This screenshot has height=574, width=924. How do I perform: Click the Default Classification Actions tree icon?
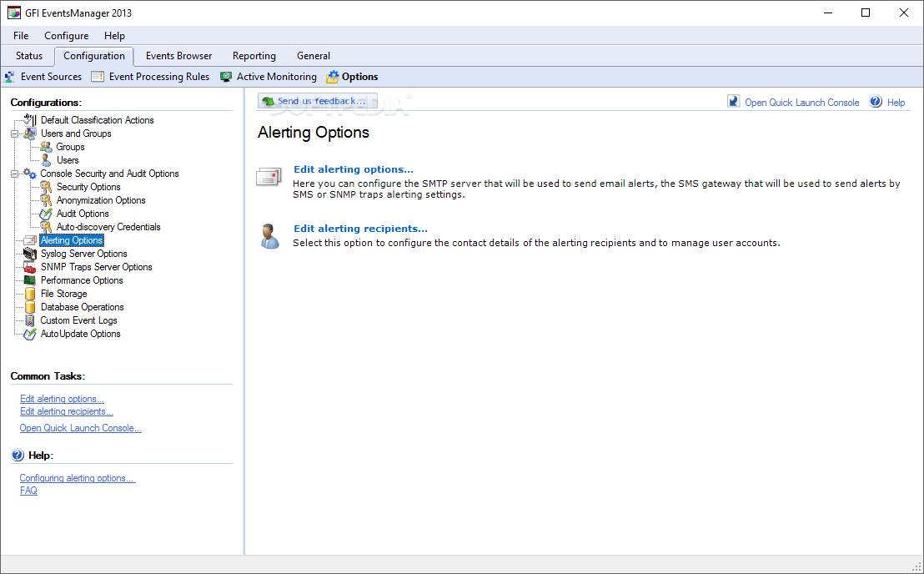click(x=30, y=119)
